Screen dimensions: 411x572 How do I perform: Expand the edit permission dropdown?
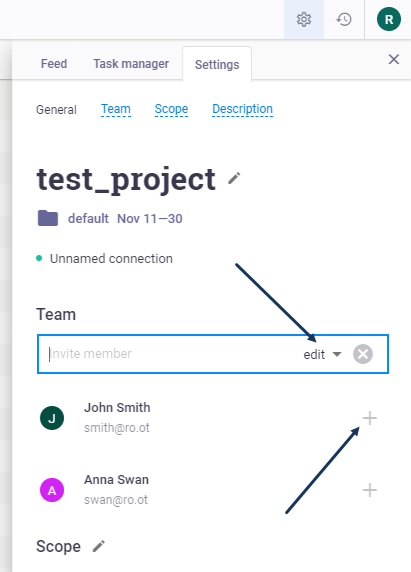[322, 354]
